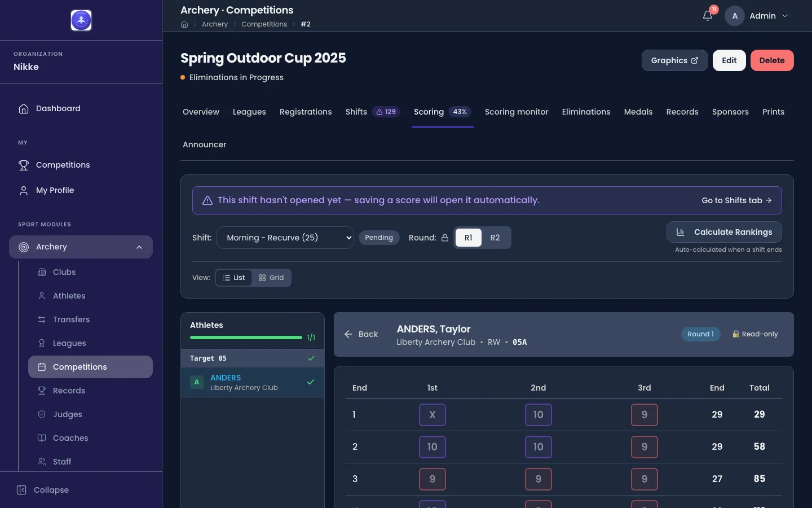Click the My Profile person icon
The image size is (812, 508).
coord(24,190)
